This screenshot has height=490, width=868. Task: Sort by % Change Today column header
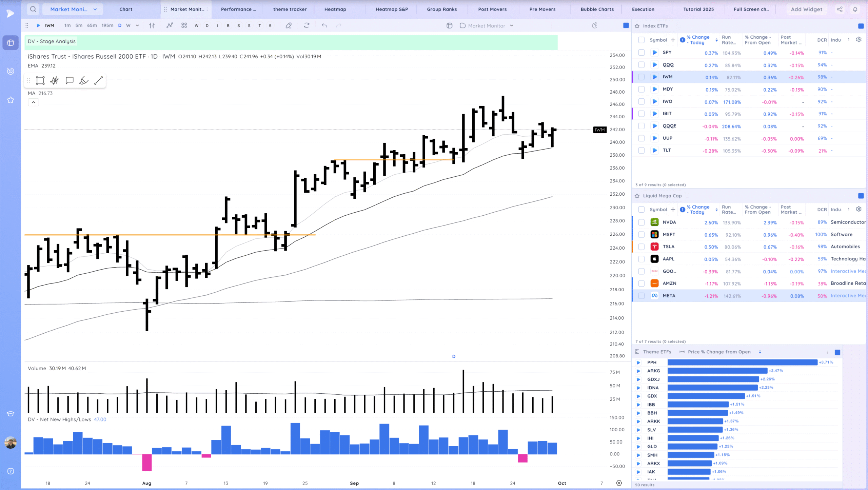698,40
